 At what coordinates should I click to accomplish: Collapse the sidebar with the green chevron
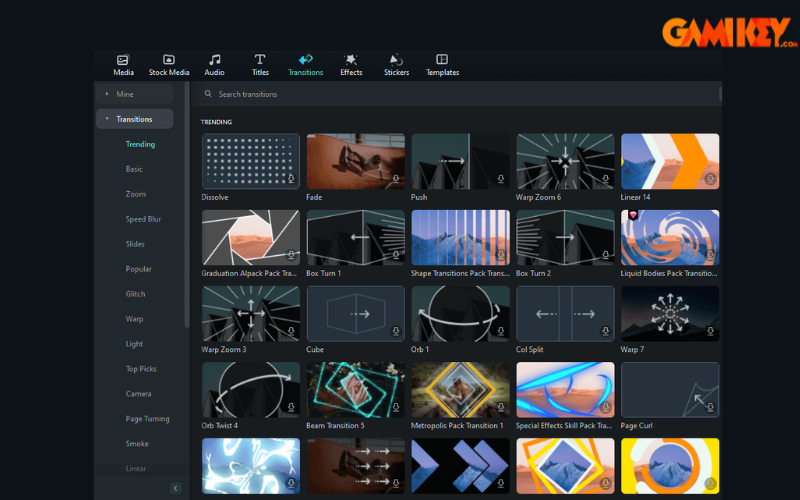click(176, 488)
